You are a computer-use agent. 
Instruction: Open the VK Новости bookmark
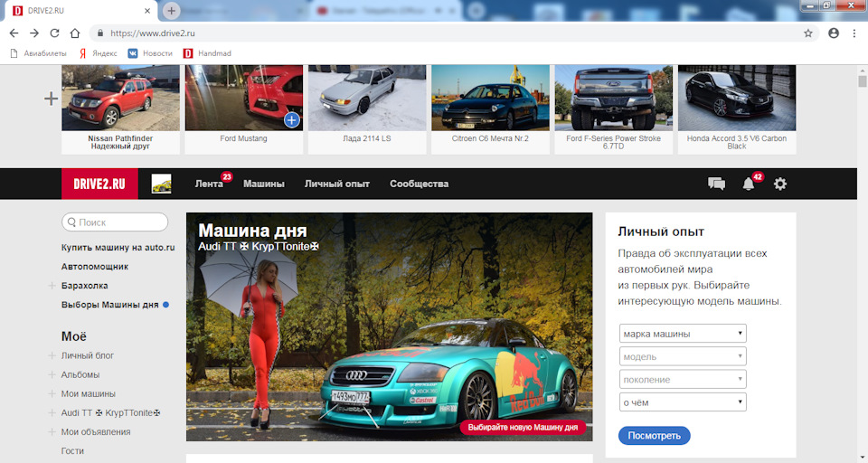point(150,53)
